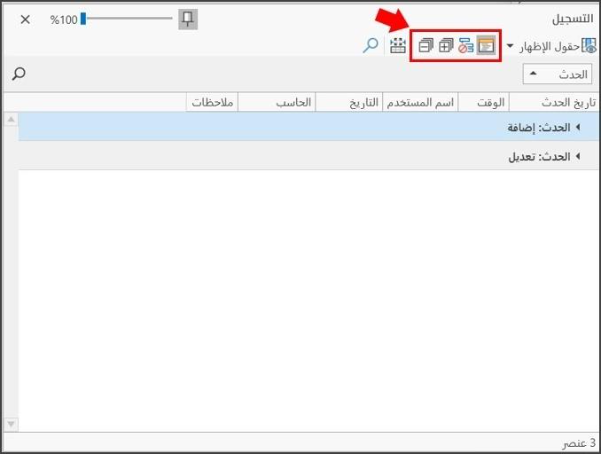This screenshot has width=601, height=454.
Task: Click the التاريخ column header
Action: click(349, 102)
